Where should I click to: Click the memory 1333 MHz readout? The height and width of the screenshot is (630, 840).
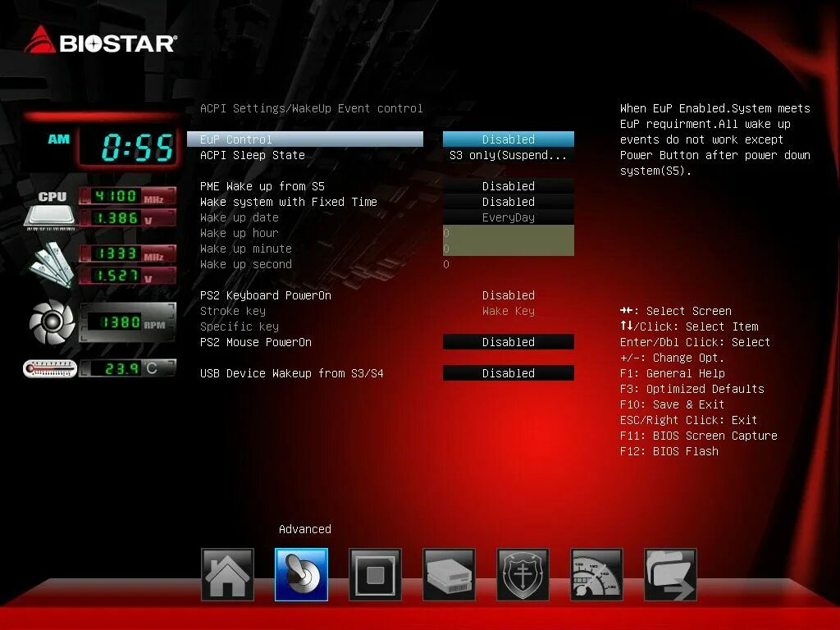pyautogui.click(x=127, y=253)
